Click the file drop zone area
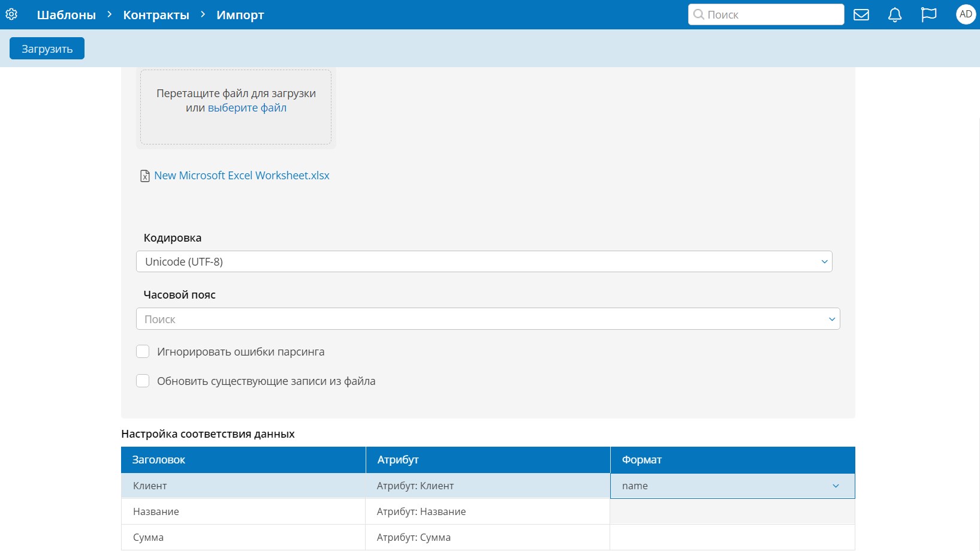Viewport: 980px width, 551px height. 236,107
